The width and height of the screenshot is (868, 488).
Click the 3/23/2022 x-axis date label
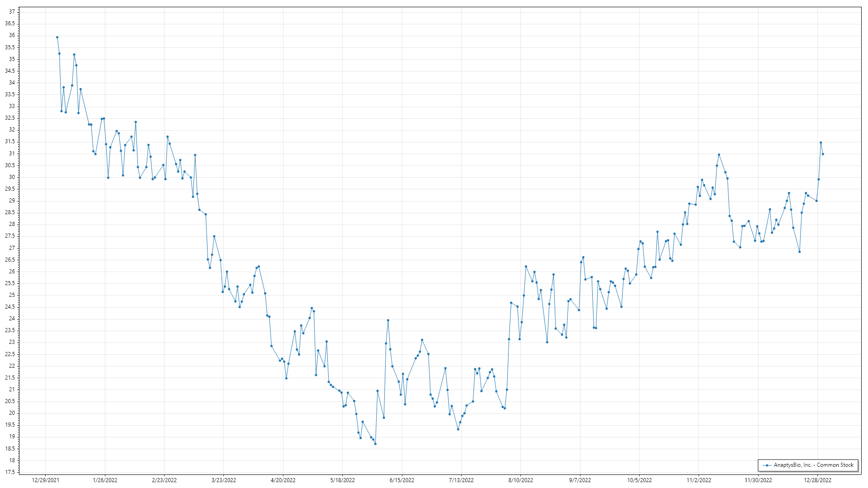coord(224,480)
